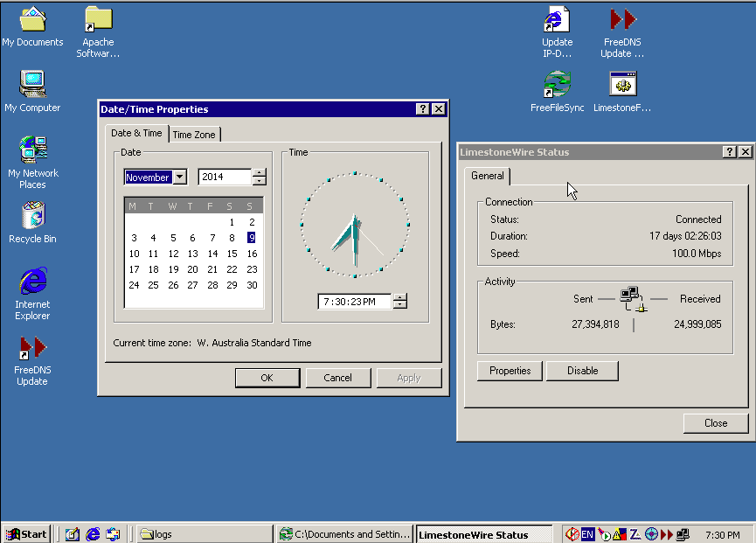Click the time field showing 7:30:23 PM

pyautogui.click(x=355, y=302)
